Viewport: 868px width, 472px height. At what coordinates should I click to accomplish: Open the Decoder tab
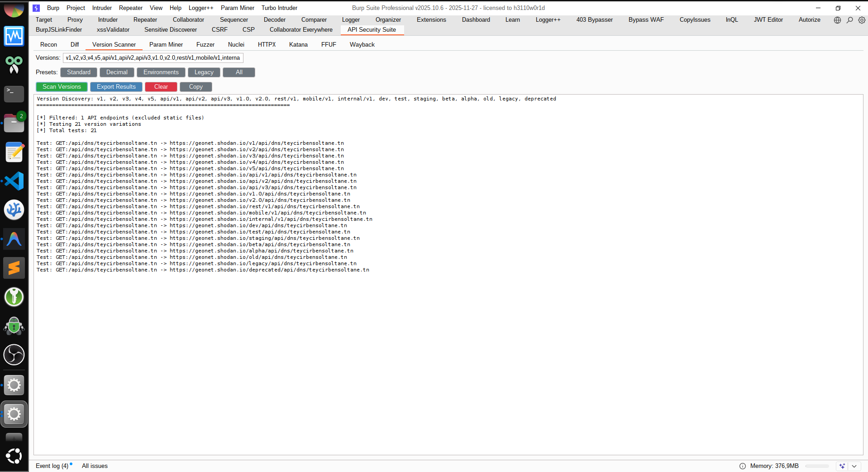[x=275, y=20]
